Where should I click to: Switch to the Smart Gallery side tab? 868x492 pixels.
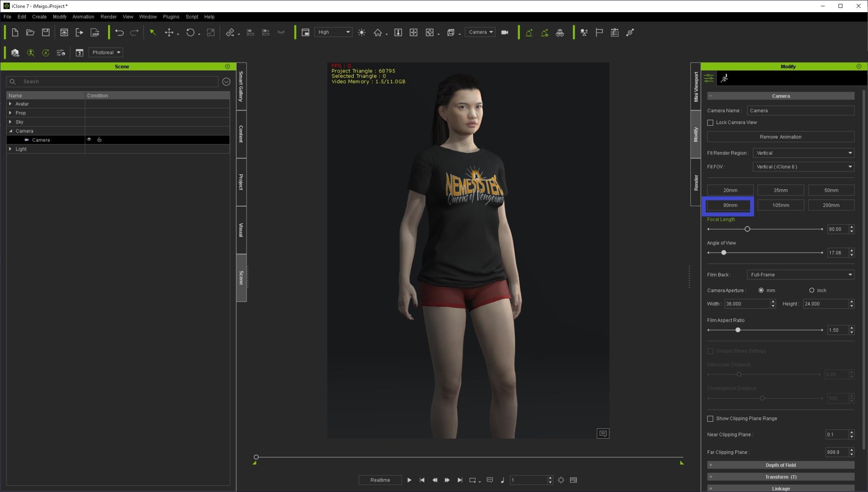coord(241,86)
